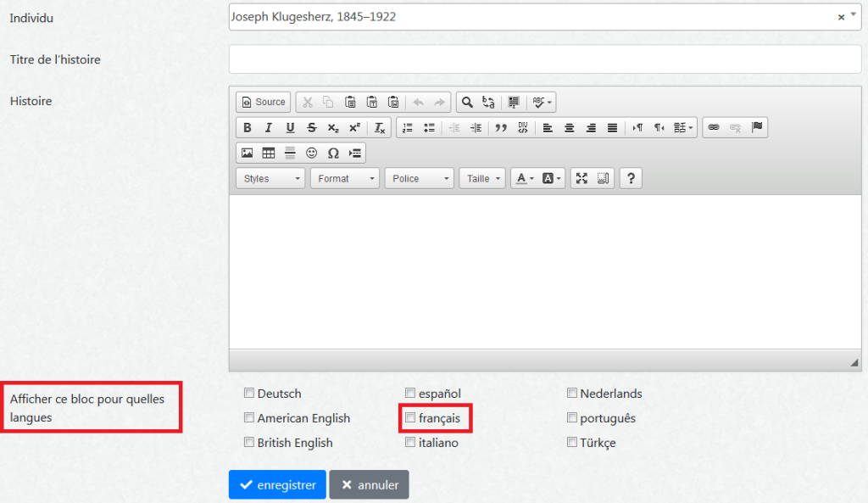
Task: Apply italic formatting
Action: click(x=269, y=128)
